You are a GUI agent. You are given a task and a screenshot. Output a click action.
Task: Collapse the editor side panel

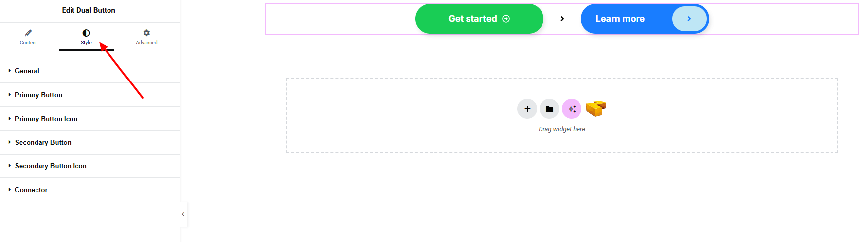(x=183, y=214)
